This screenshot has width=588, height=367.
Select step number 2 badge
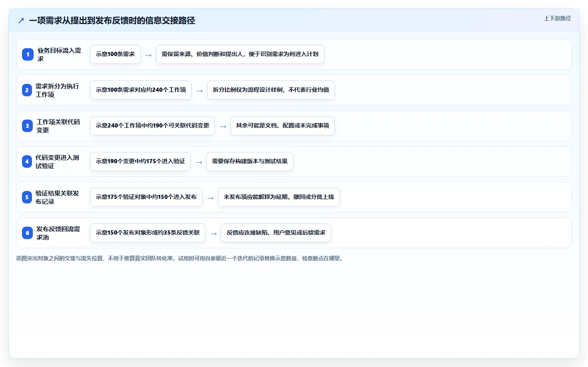click(x=27, y=90)
